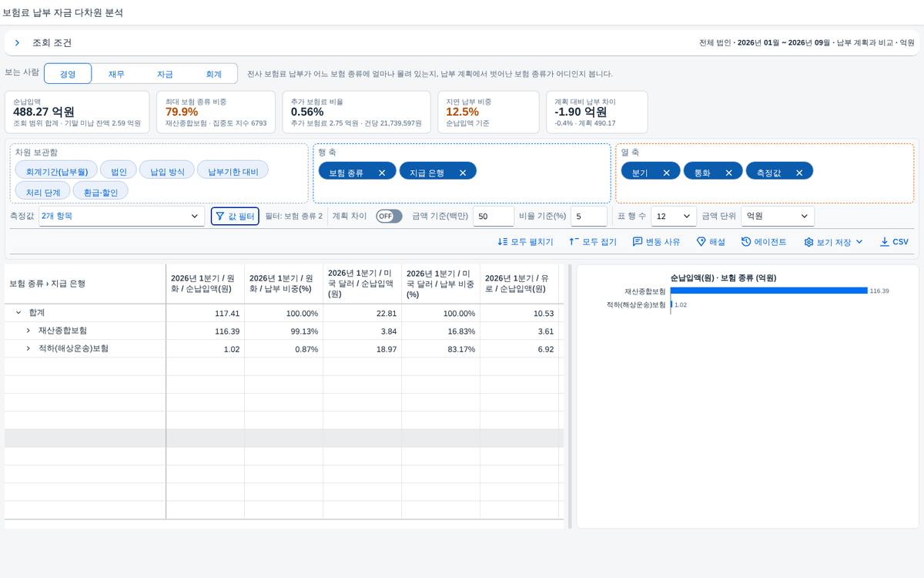
Task: Select the 처리 단계 dimension chip
Action: [x=42, y=192]
